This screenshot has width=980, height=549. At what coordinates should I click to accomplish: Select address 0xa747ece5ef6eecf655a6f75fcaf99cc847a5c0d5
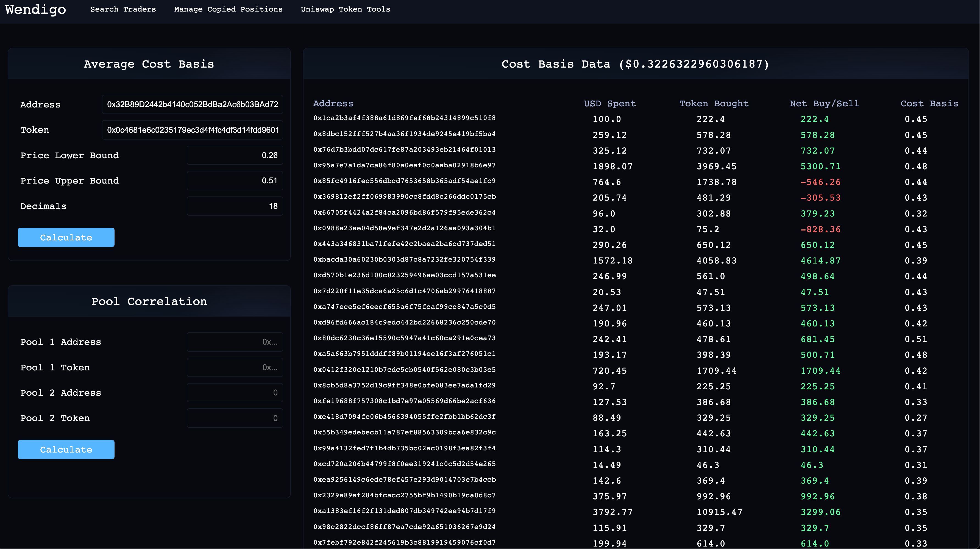[404, 307]
